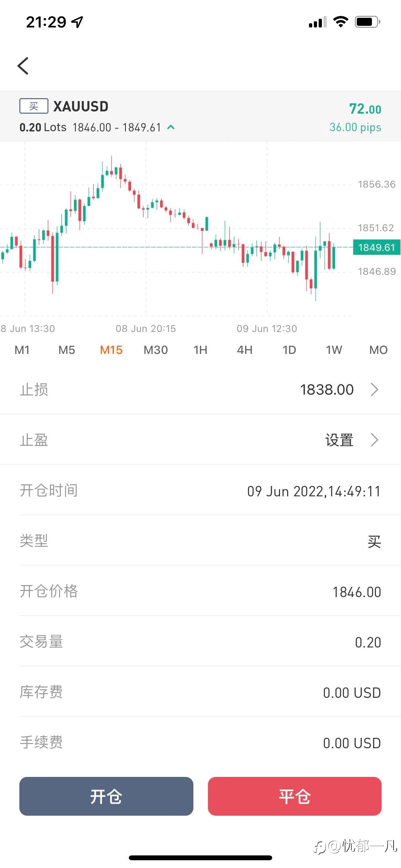Tap the buy tag next to XAUUSD
This screenshot has height=868, width=401.
point(34,106)
